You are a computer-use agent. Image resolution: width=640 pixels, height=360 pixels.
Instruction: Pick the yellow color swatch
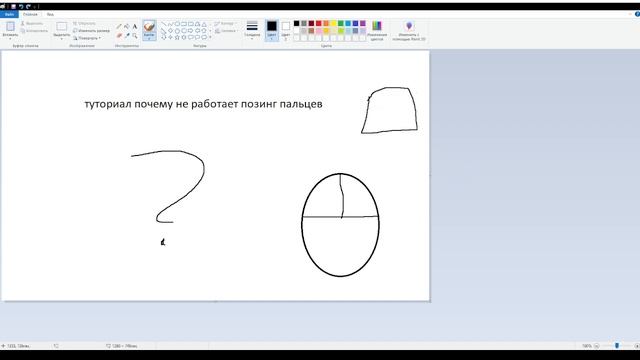click(333, 24)
